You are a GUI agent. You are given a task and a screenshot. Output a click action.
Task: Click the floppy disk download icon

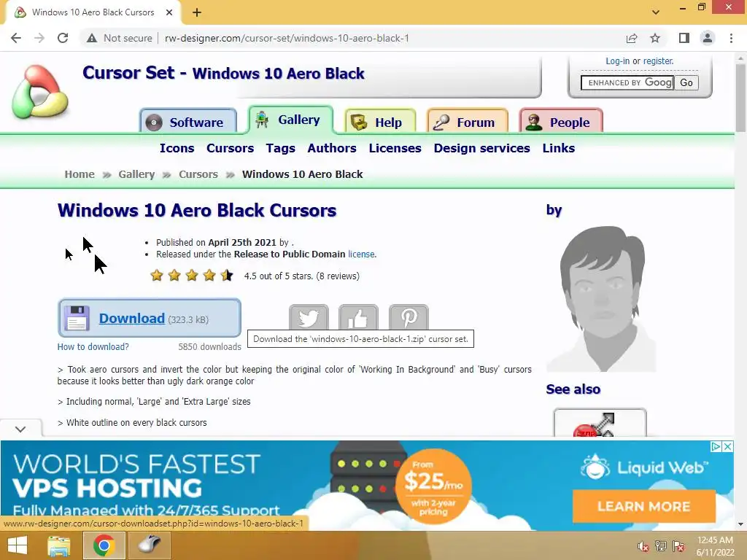pyautogui.click(x=77, y=318)
